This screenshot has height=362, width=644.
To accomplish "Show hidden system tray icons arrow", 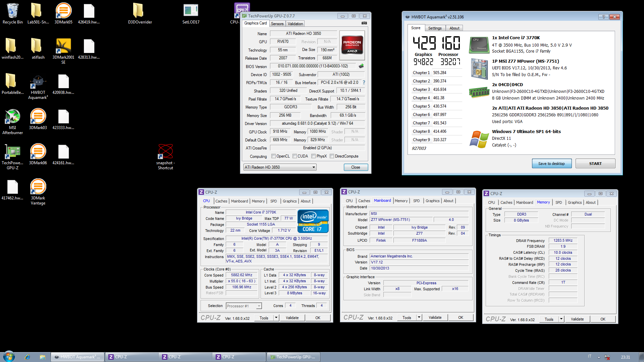I will click(x=599, y=357).
